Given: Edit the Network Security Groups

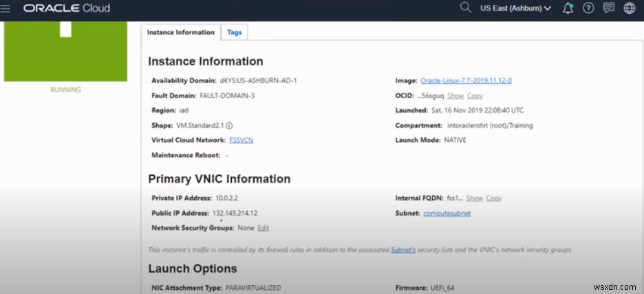Looking at the screenshot, I should pos(263,227).
